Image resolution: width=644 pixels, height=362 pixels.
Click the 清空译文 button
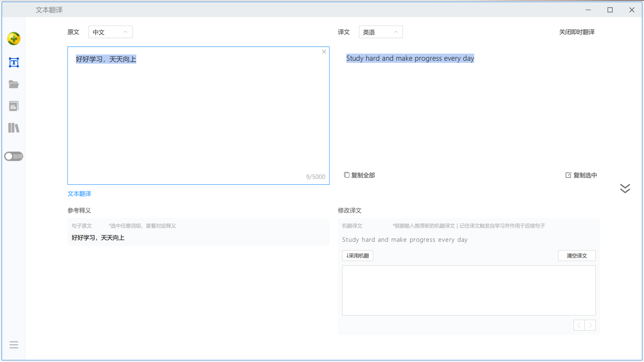[576, 256]
